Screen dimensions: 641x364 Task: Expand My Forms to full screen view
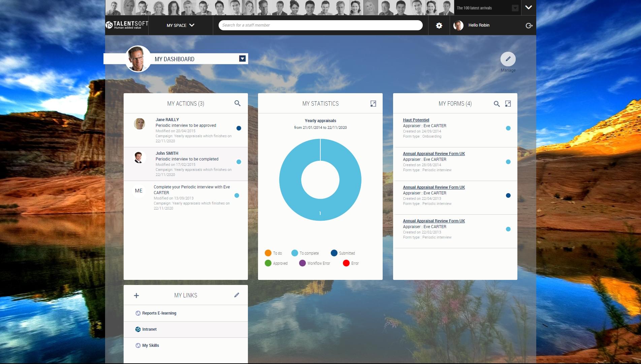(508, 104)
